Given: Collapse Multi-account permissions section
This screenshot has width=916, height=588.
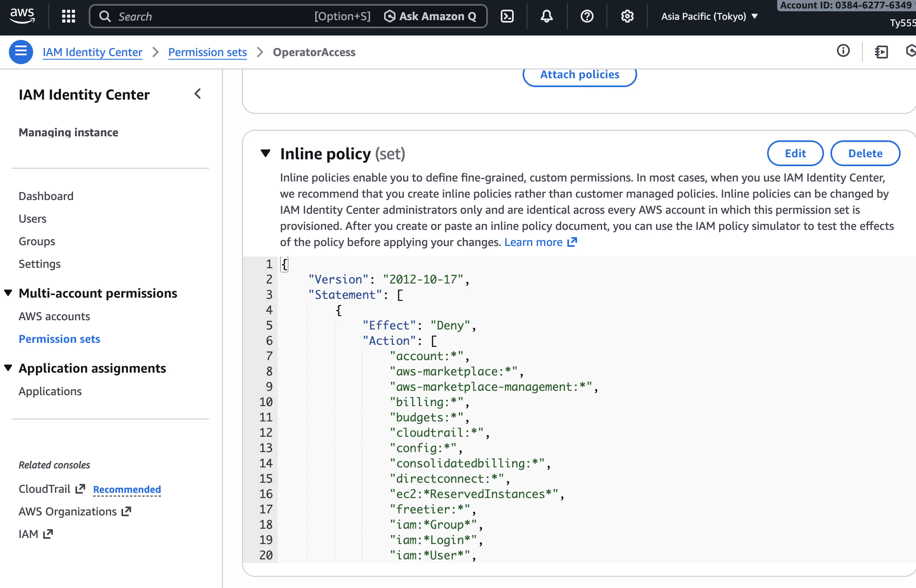Looking at the screenshot, I should (8, 293).
